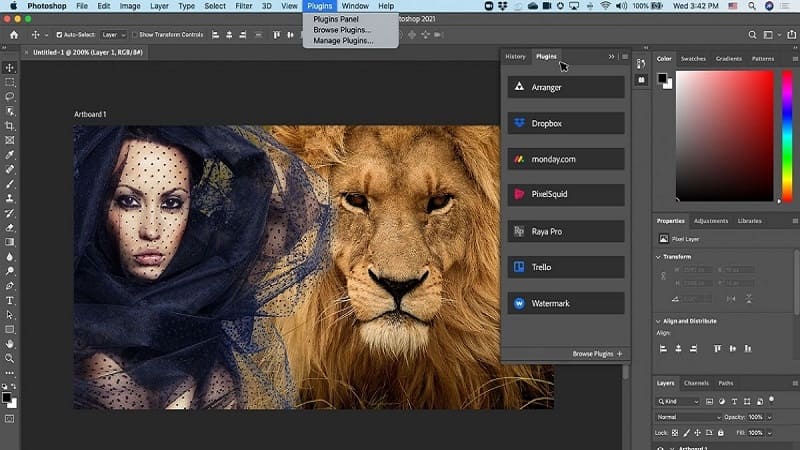Expand plugins panel double-arrow chevron
The height and width of the screenshot is (450, 800).
(x=611, y=57)
